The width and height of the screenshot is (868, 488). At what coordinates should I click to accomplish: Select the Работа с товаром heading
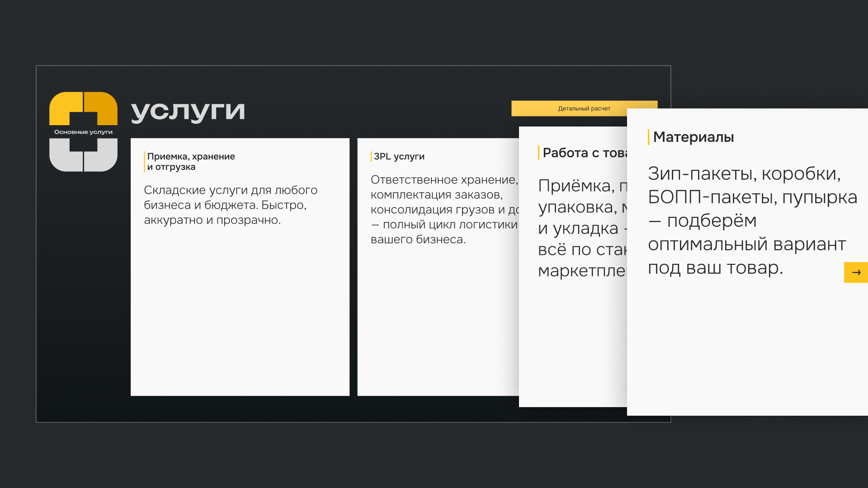[588, 152]
